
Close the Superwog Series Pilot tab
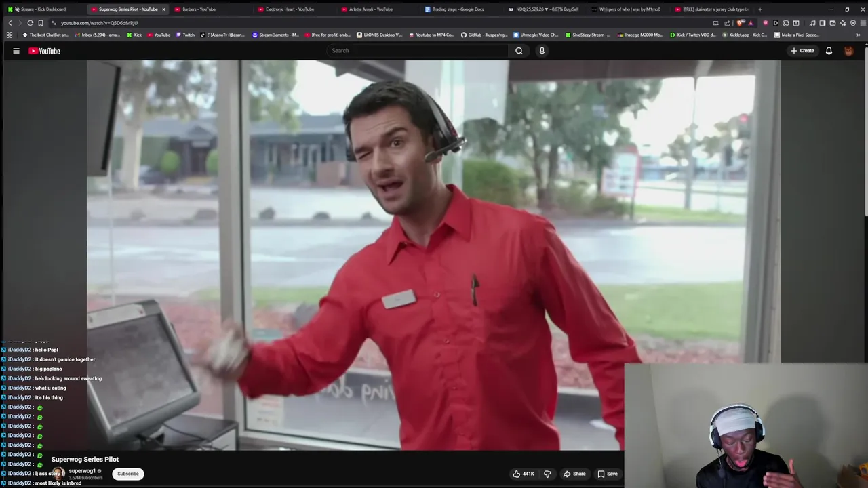163,9
